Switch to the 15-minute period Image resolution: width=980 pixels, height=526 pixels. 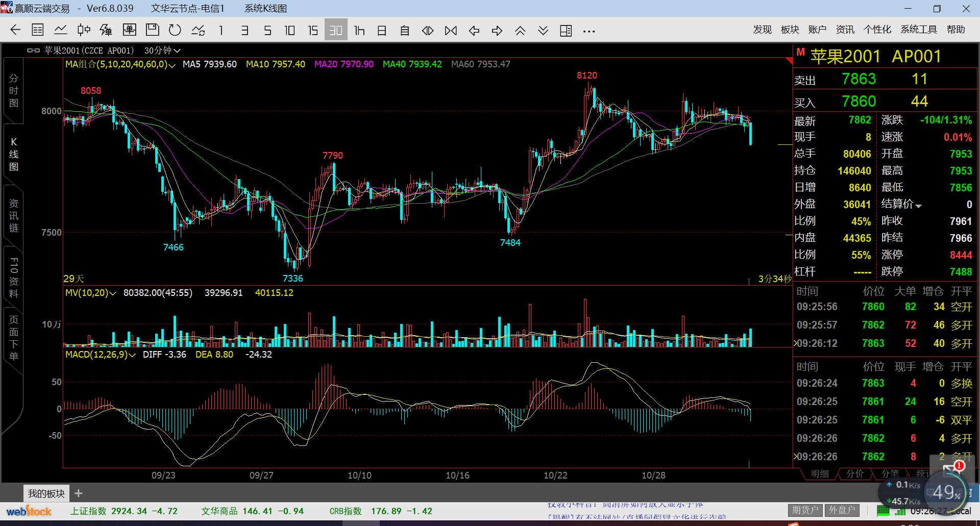[313, 31]
